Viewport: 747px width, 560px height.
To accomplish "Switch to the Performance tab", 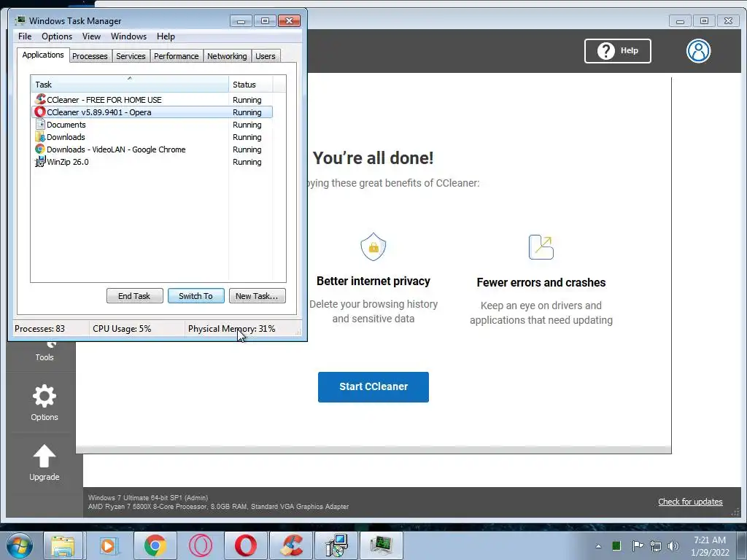I will (x=176, y=56).
